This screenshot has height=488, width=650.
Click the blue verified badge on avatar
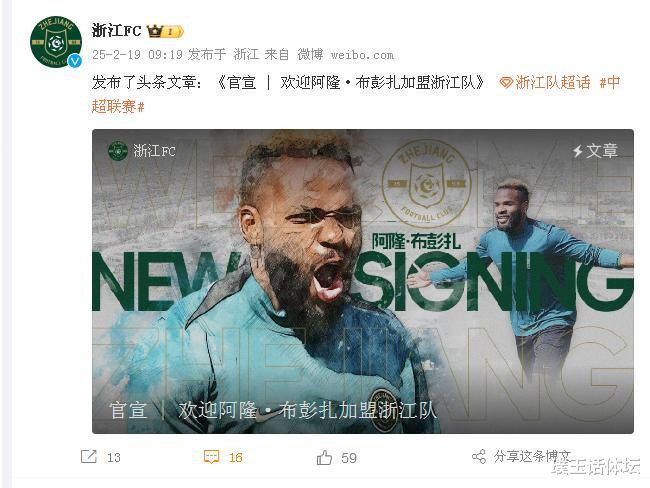pos(75,61)
